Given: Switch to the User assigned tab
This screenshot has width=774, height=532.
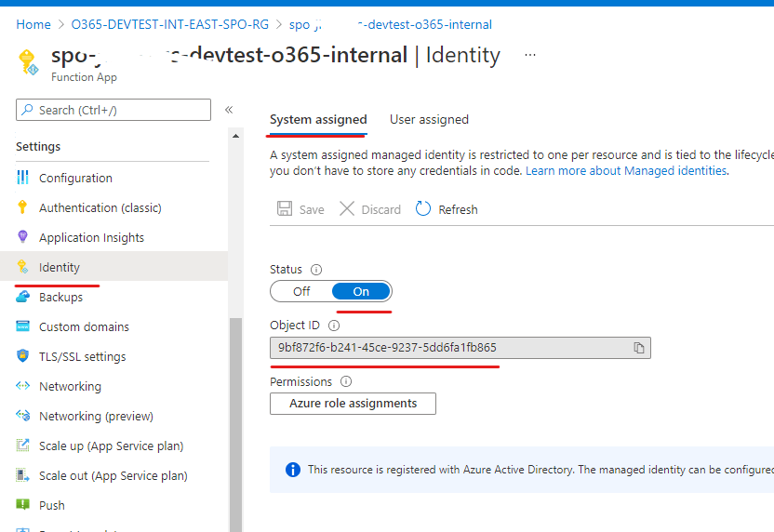Looking at the screenshot, I should [x=429, y=119].
